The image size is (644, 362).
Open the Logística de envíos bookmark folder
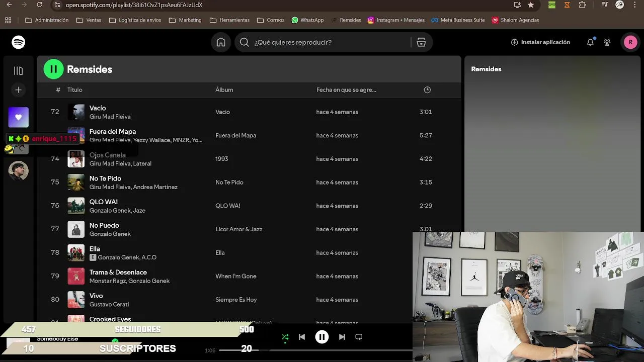click(135, 20)
